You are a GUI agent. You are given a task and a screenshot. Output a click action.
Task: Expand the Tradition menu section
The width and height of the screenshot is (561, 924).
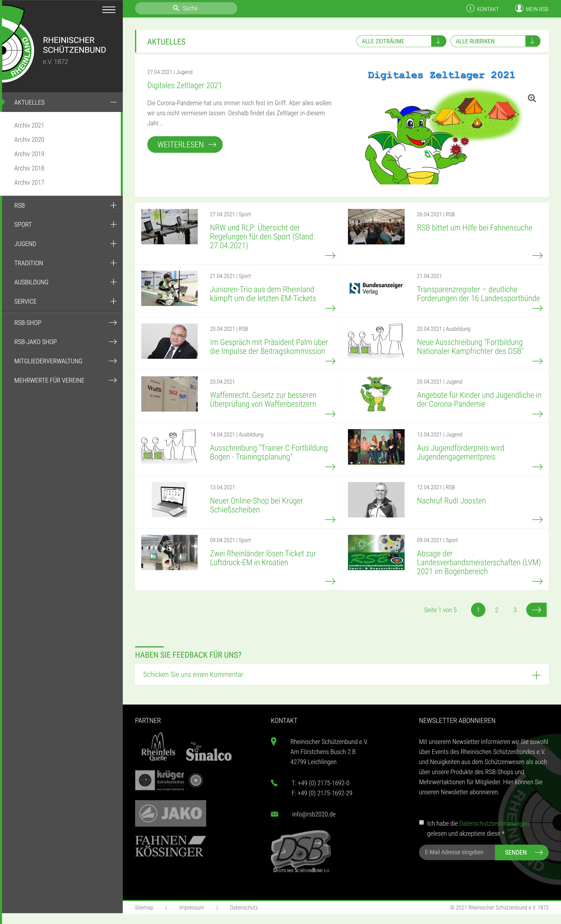click(113, 263)
